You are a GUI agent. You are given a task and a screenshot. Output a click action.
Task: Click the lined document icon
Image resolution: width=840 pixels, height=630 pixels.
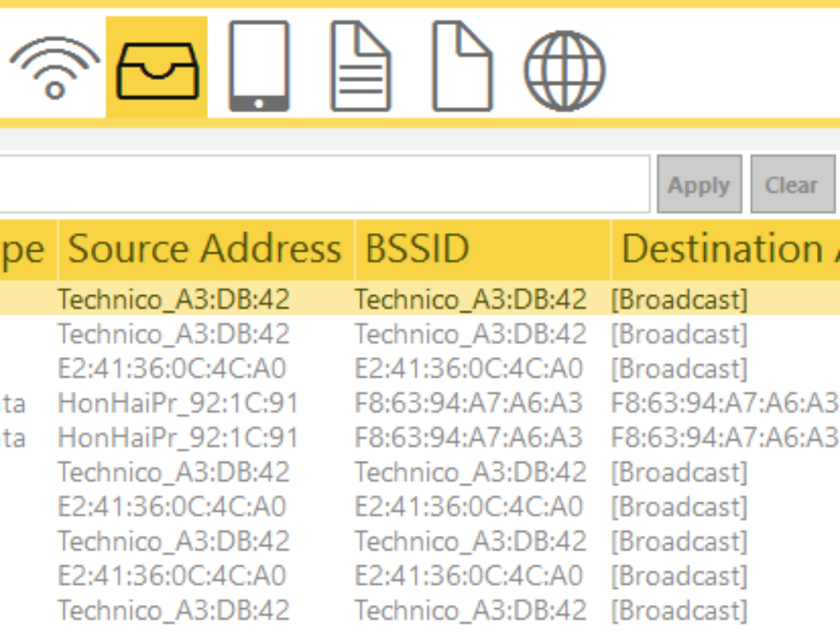[x=360, y=66]
